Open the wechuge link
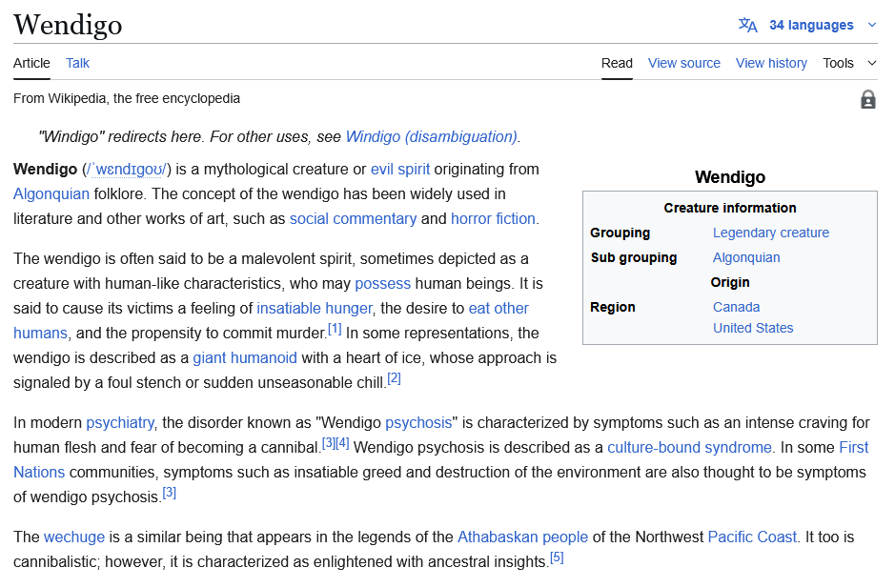This screenshot has height=588, width=895. 74,537
